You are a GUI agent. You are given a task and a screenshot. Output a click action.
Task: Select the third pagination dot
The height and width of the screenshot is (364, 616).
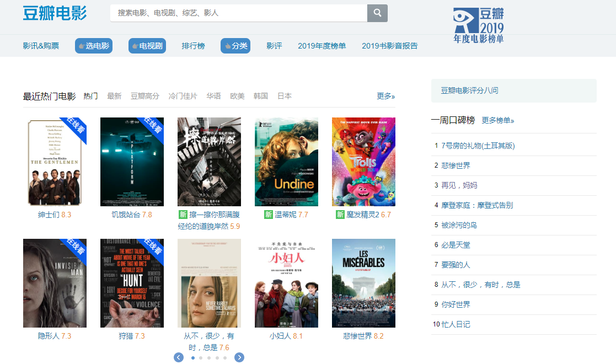209,357
